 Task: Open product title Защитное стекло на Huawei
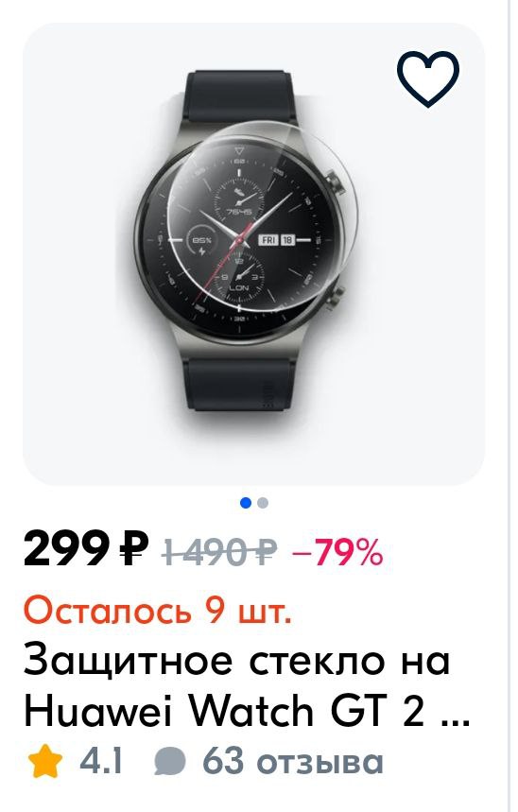coord(247,685)
